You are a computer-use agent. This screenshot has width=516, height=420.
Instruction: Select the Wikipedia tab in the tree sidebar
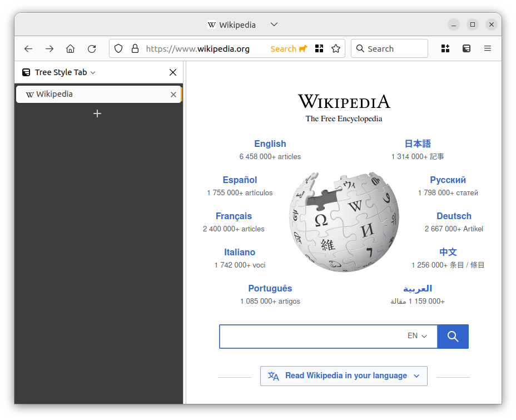pyautogui.click(x=99, y=95)
